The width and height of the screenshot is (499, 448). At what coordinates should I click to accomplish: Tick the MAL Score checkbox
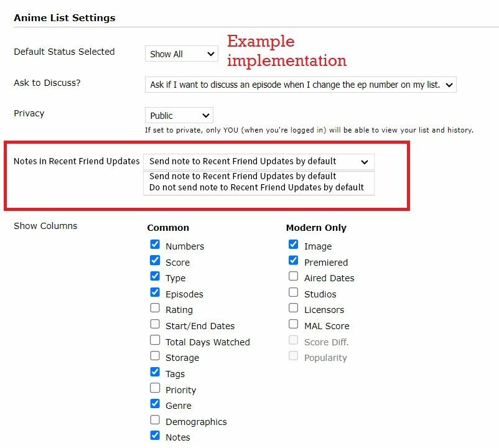coord(294,324)
